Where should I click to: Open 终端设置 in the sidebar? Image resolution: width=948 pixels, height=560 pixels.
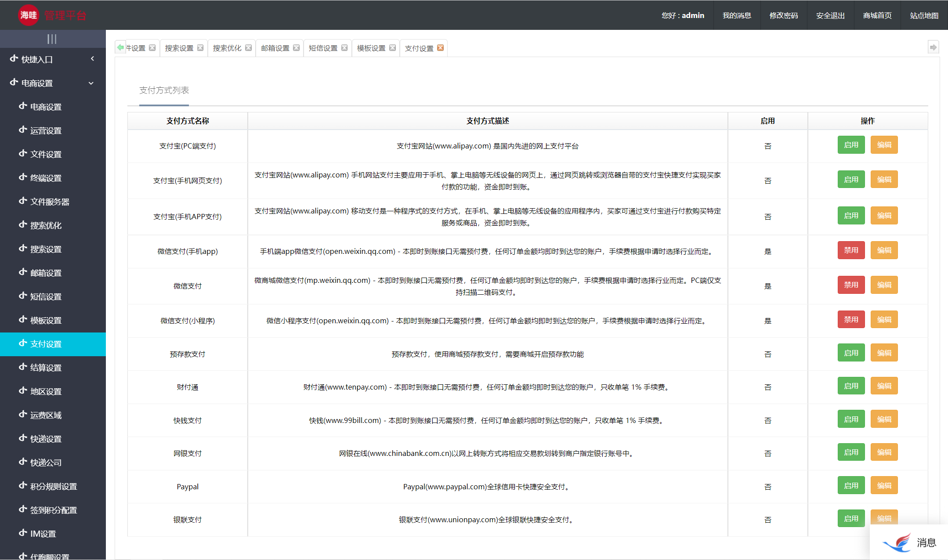[53, 178]
